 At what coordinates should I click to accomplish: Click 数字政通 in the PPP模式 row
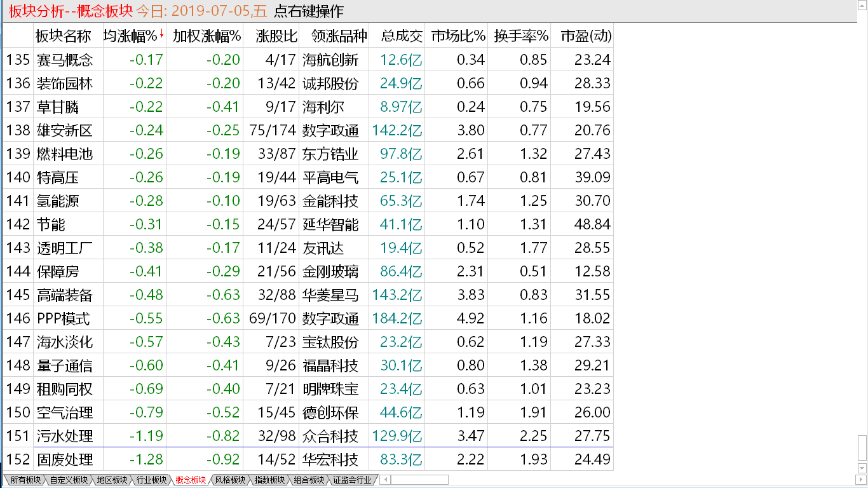(330, 318)
